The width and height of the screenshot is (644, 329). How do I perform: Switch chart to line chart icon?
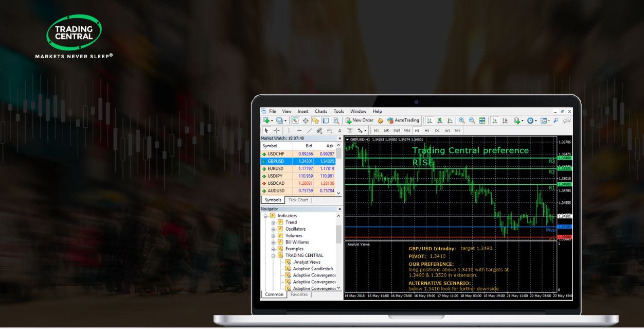450,120
